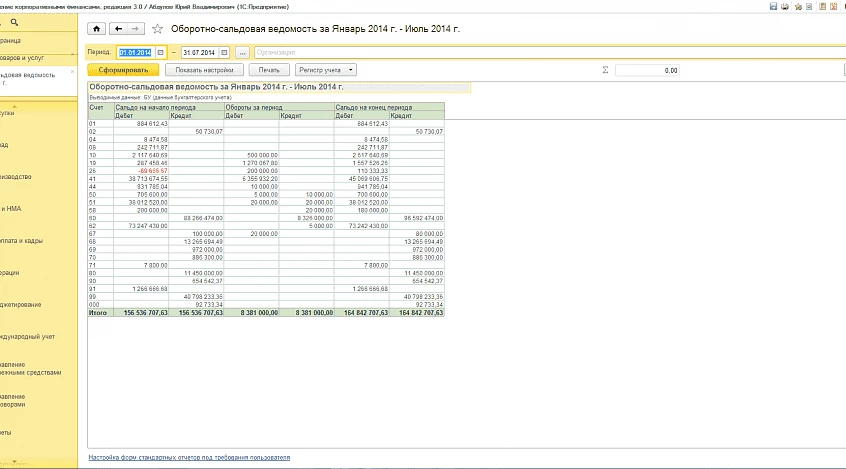Click the end date field 31.07.2014
Screen dimensions: 846x469
[199, 52]
